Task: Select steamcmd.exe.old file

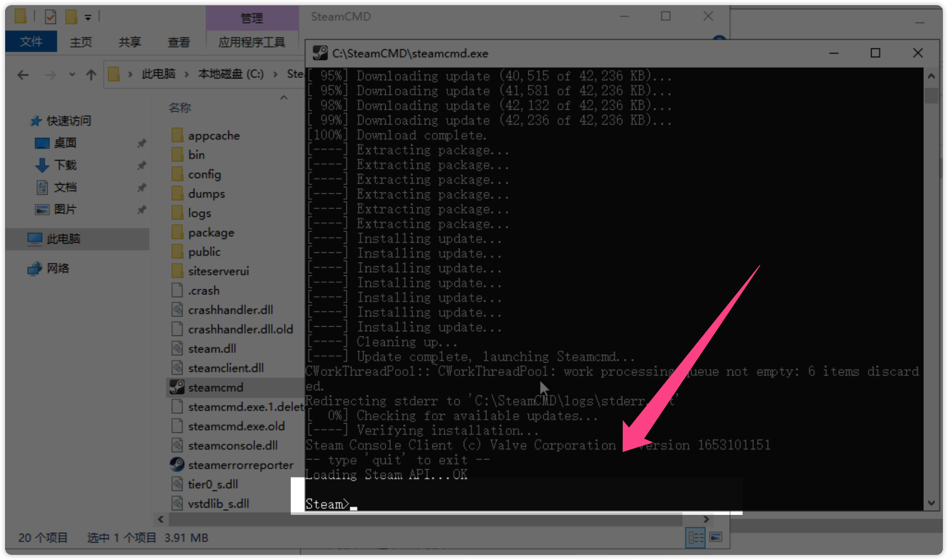Action: [236, 426]
